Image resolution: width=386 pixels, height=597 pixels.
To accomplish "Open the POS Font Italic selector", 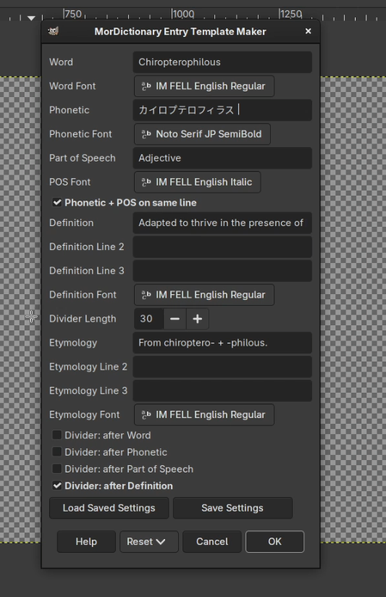I will click(197, 182).
